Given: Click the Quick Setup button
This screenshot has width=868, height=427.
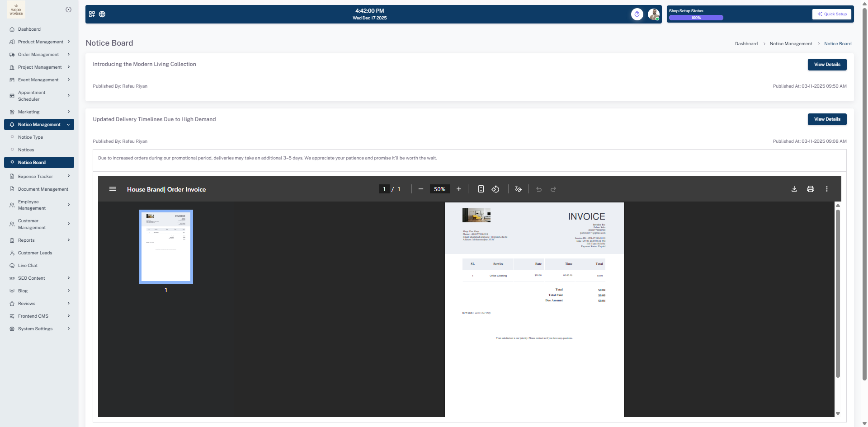Looking at the screenshot, I should click(832, 14).
